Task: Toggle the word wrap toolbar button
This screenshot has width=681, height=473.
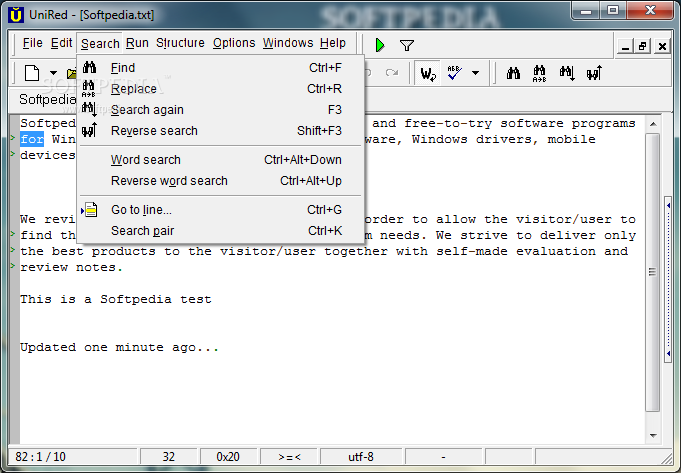Action: pyautogui.click(x=428, y=73)
